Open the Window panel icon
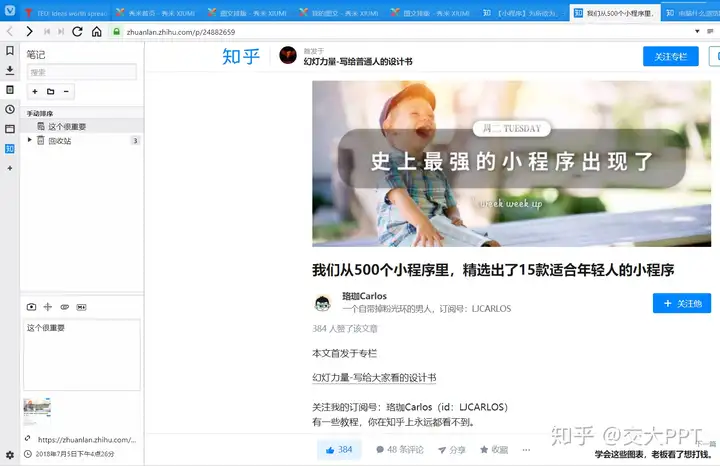 coord(10,129)
